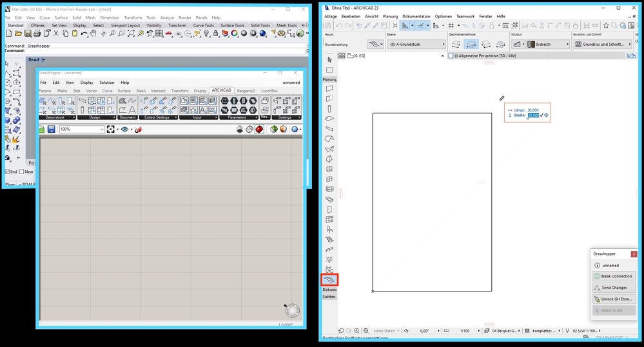644x347 pixels.
Task: Close the 0. EG floor plan tab
Action: [442, 56]
